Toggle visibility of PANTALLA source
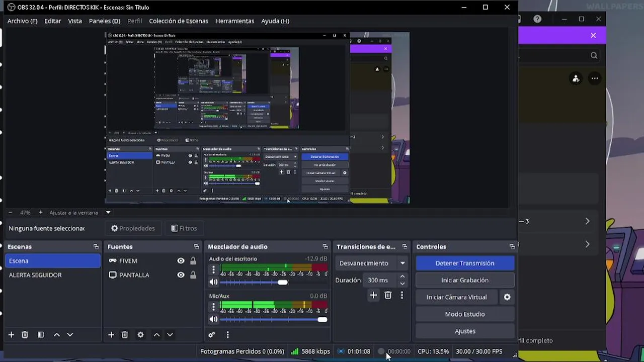This screenshot has width=644, height=362. [181, 275]
